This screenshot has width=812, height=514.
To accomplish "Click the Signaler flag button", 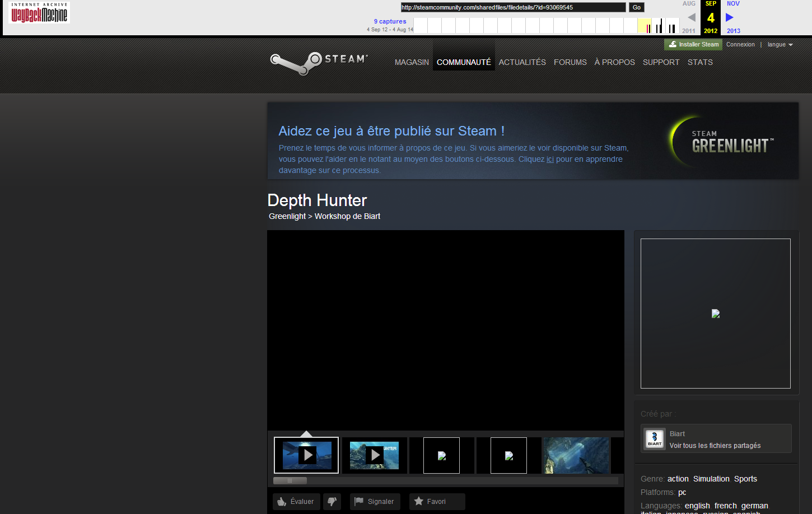I will click(375, 502).
